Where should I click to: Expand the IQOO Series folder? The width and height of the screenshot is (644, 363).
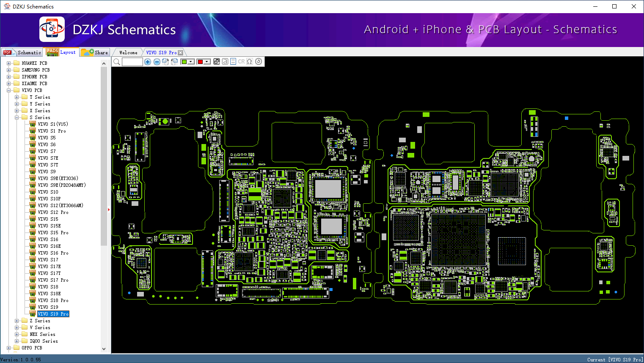(x=17, y=341)
